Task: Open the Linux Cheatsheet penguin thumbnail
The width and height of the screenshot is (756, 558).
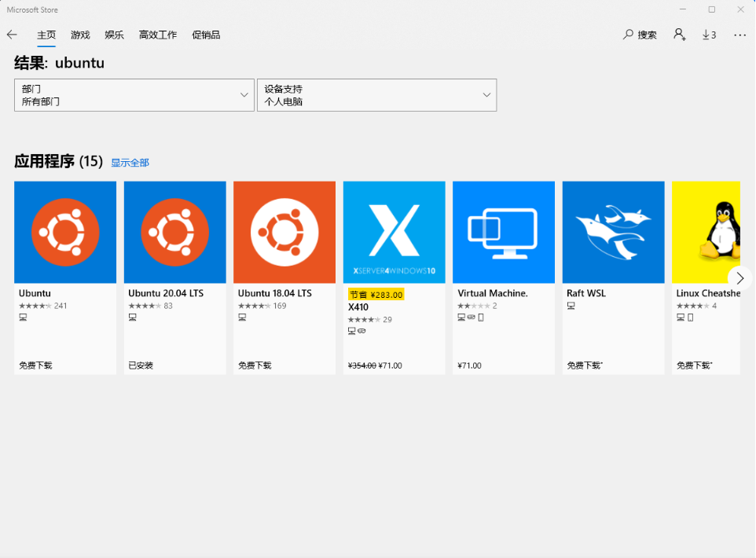Action: click(706, 232)
